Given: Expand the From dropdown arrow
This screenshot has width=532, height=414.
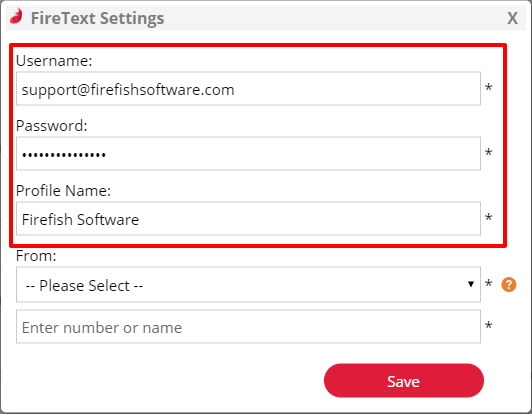Looking at the screenshot, I should click(471, 284).
